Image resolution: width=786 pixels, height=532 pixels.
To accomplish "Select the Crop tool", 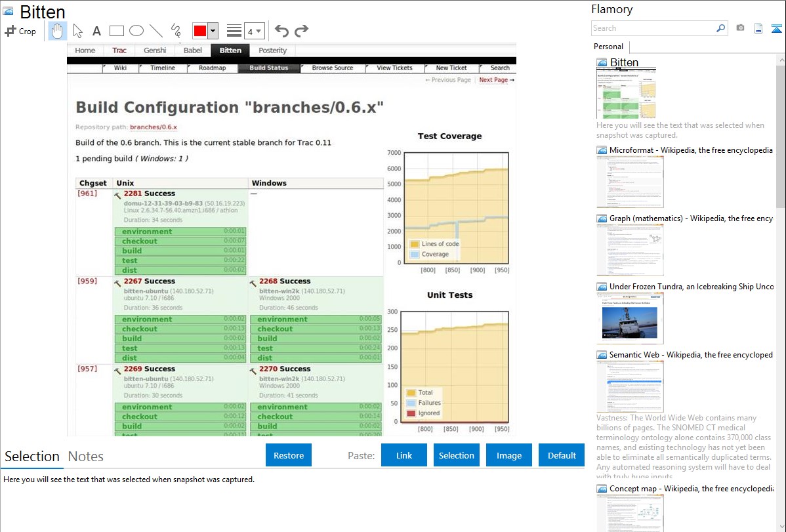I will 20,31.
